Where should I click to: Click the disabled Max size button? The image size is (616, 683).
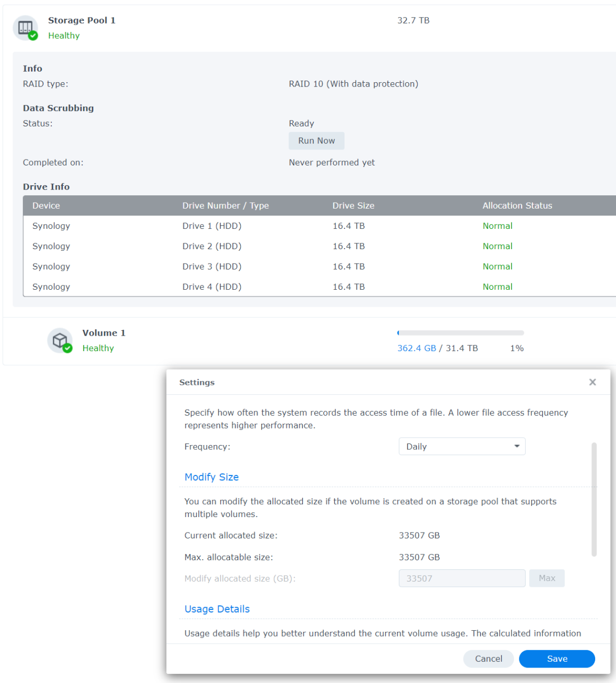click(x=547, y=578)
